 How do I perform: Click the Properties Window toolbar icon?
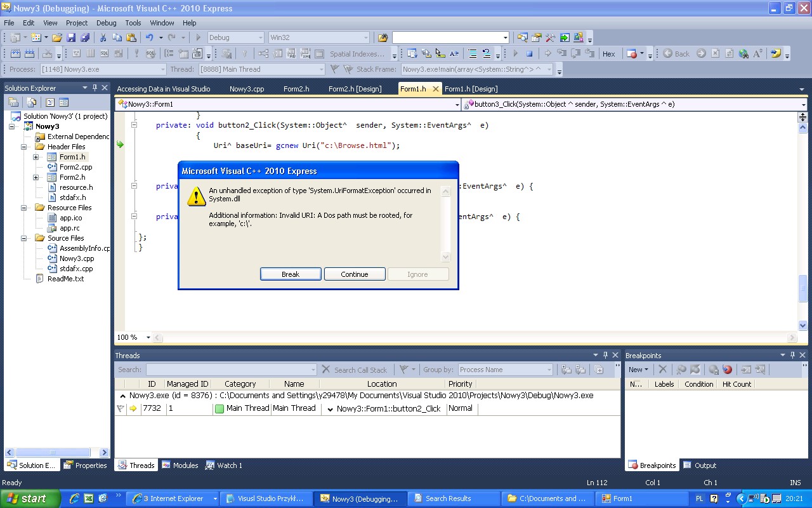(x=536, y=37)
